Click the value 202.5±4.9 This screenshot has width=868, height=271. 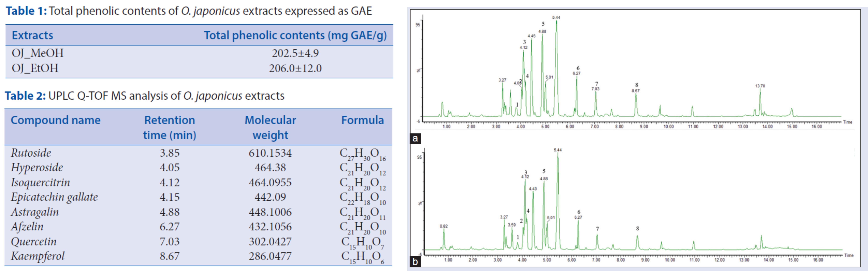point(295,53)
